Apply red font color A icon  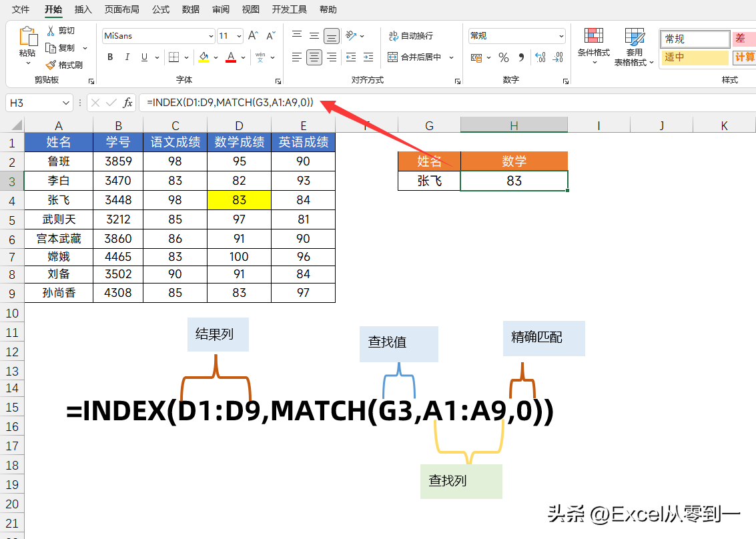(231, 57)
